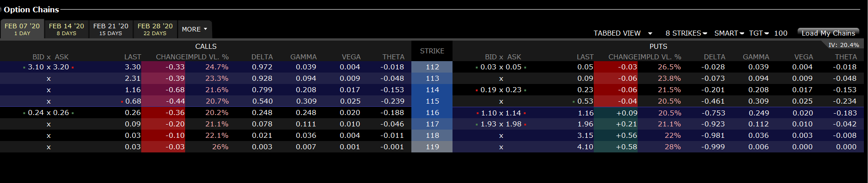The width and height of the screenshot is (868, 183).
Task: Click the multiplier field showing 100
Action: pos(781,33)
